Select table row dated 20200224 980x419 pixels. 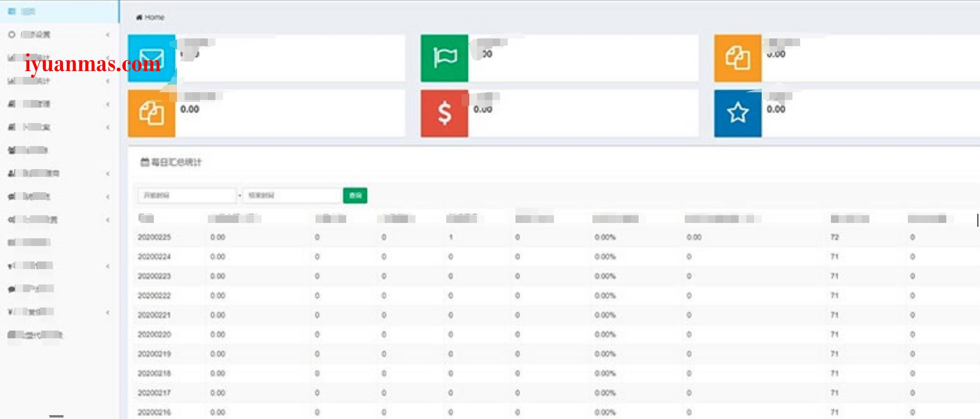tap(556, 257)
